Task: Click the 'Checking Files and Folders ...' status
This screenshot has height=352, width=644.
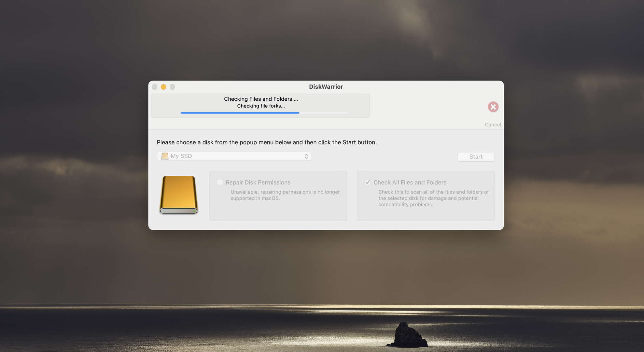Action: (261, 99)
